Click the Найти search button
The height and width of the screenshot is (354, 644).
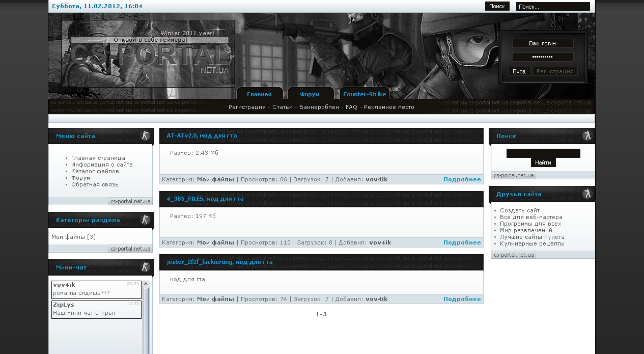point(543,162)
